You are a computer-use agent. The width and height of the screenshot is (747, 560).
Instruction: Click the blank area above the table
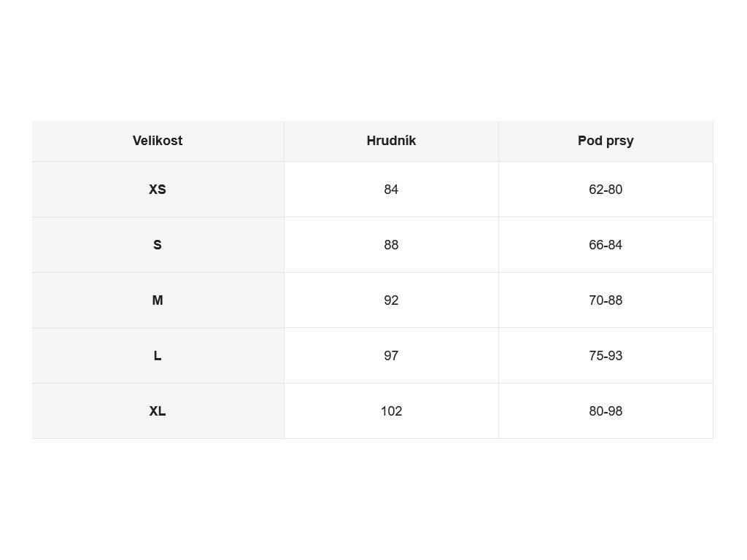pyautogui.click(x=373, y=61)
